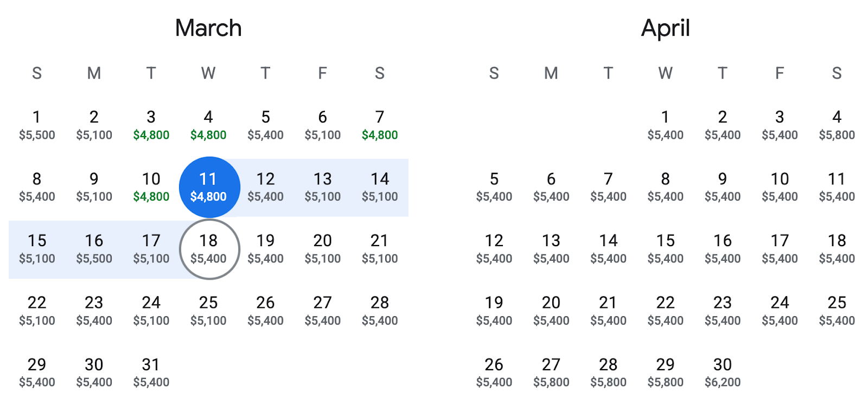Choose March 16 at $5,500
Image resolution: width=868 pixels, height=405 pixels.
click(x=94, y=249)
